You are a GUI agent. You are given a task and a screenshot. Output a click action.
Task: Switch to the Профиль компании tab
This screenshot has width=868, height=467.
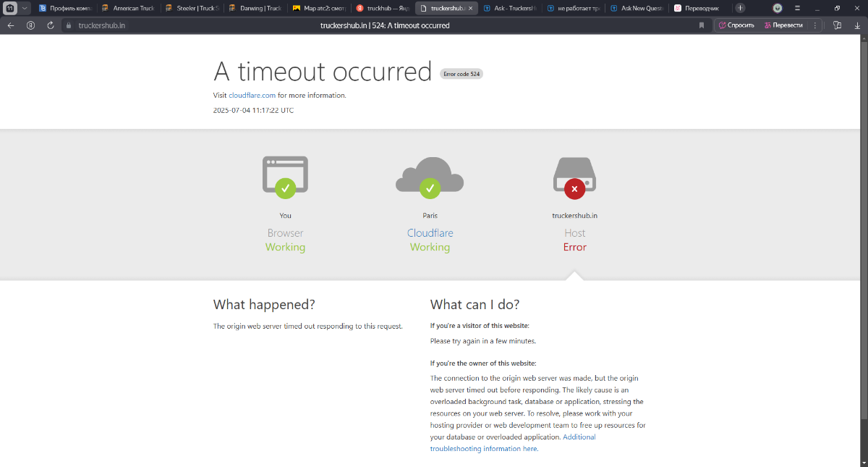tap(64, 8)
